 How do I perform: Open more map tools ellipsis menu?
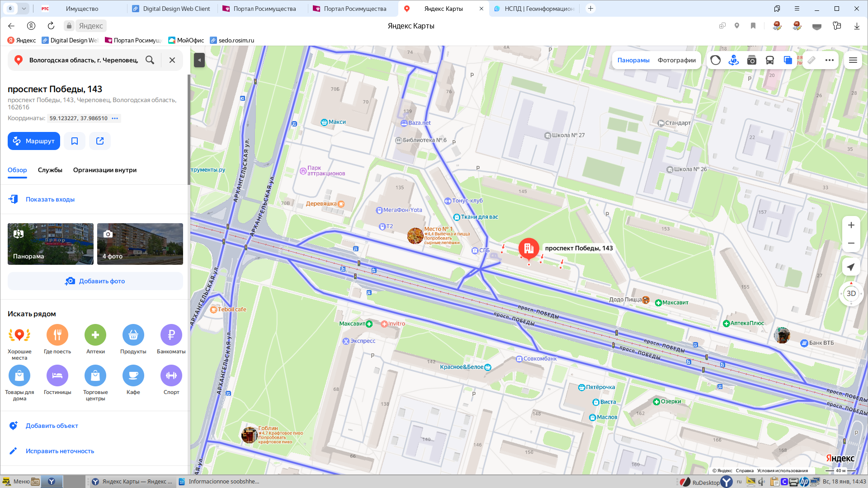point(829,60)
